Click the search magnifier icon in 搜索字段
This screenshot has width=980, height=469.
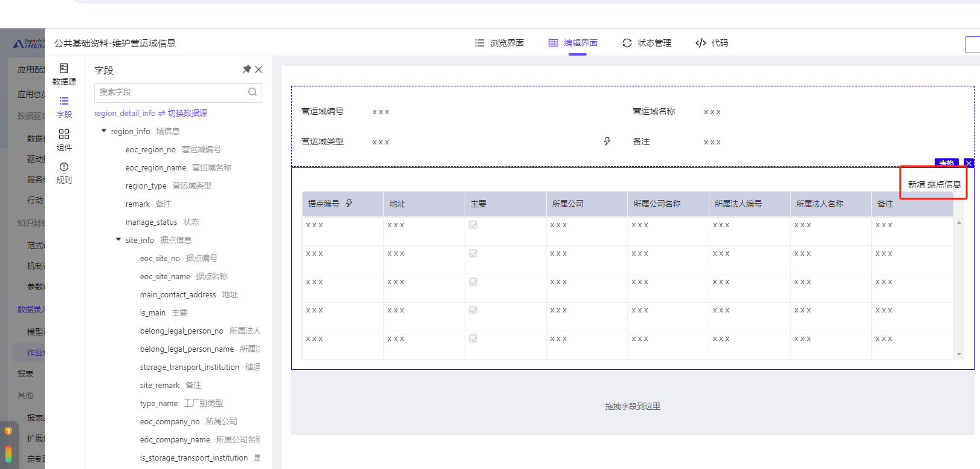point(253,92)
